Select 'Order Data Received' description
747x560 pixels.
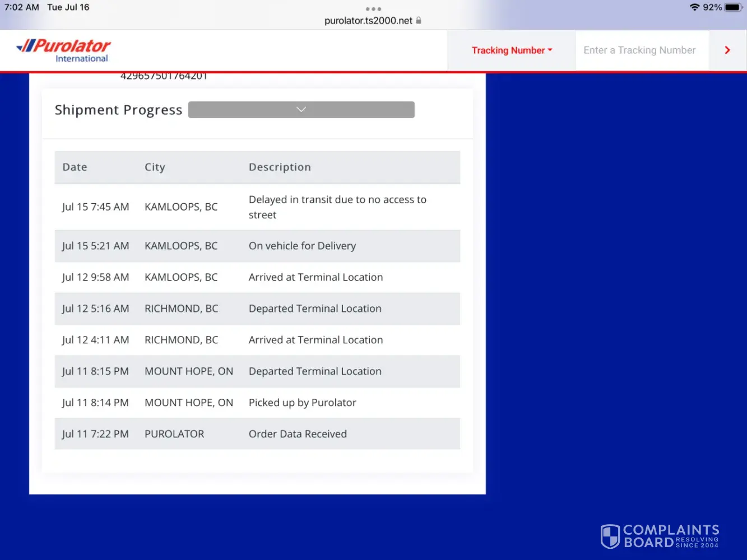click(x=298, y=434)
